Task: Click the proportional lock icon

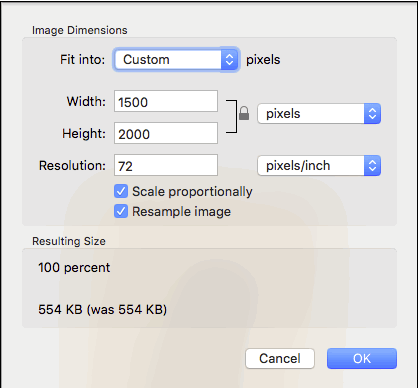Action: (x=244, y=113)
